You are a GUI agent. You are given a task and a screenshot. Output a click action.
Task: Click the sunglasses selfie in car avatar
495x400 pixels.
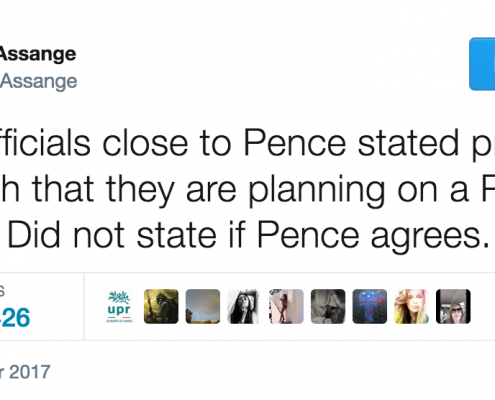pyautogui.click(x=453, y=306)
